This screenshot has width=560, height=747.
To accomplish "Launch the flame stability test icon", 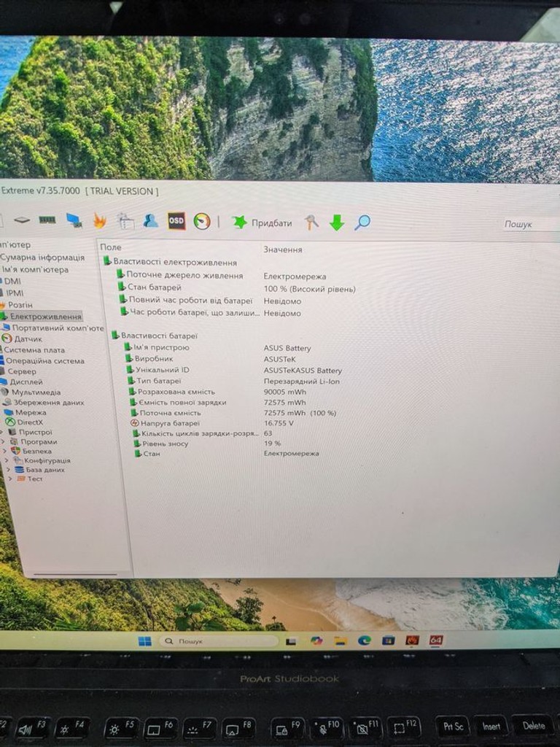I will (99, 220).
